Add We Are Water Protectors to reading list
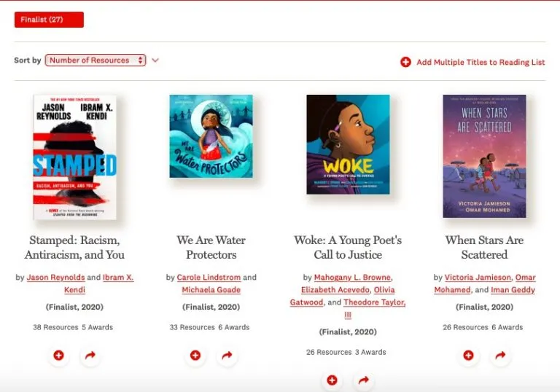 coord(195,356)
